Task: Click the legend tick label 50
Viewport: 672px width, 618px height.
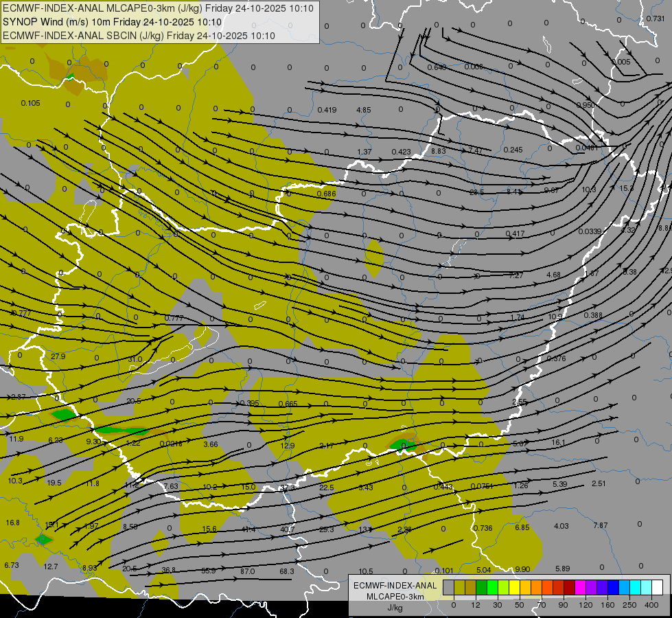Action: tap(519, 605)
